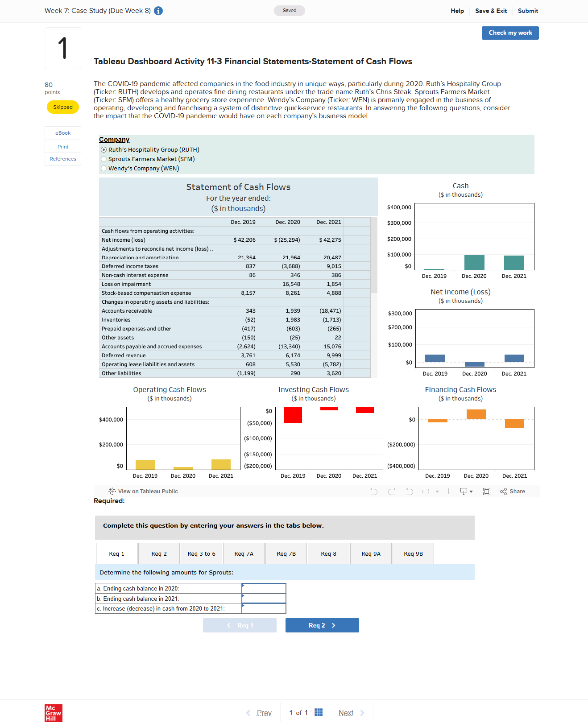The height and width of the screenshot is (727, 588).
Task: Click the Dec. 2020 teal cash bar
Action: pyautogui.click(x=474, y=262)
